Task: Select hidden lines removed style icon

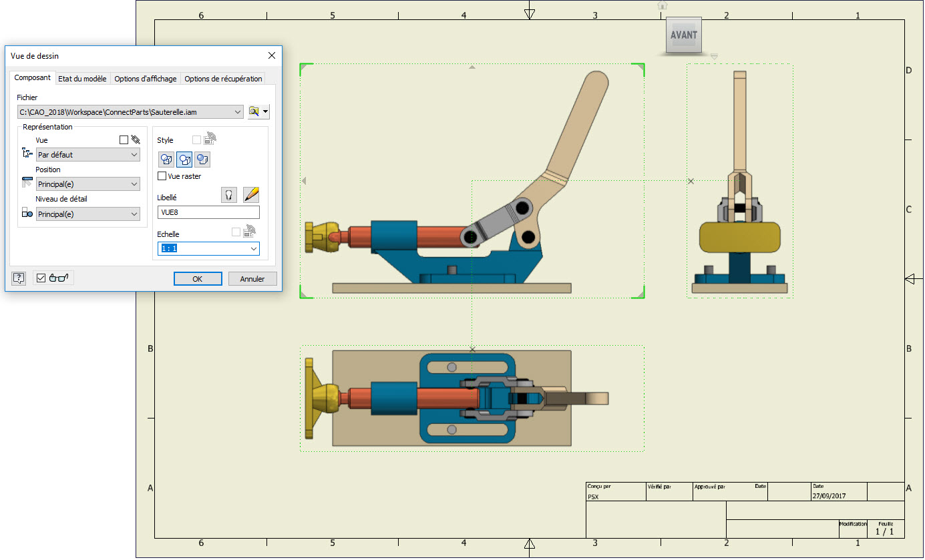Action: point(184,160)
